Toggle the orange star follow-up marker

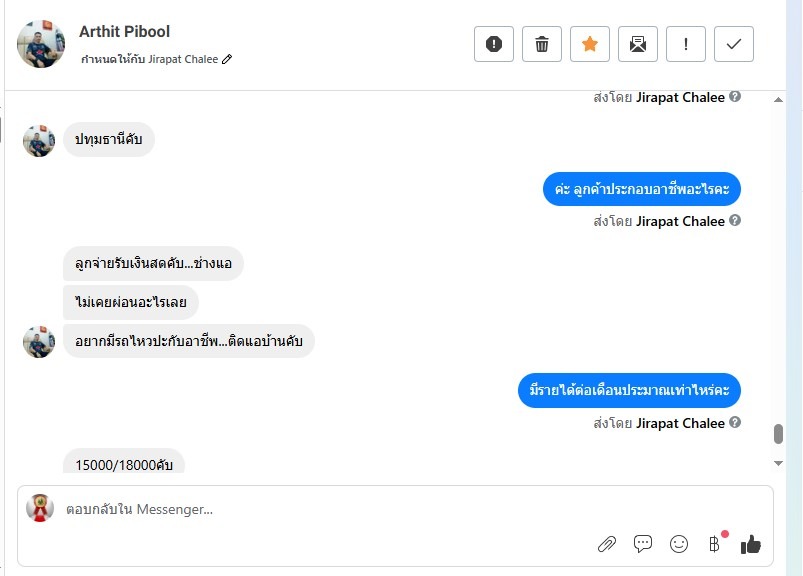pyautogui.click(x=590, y=44)
